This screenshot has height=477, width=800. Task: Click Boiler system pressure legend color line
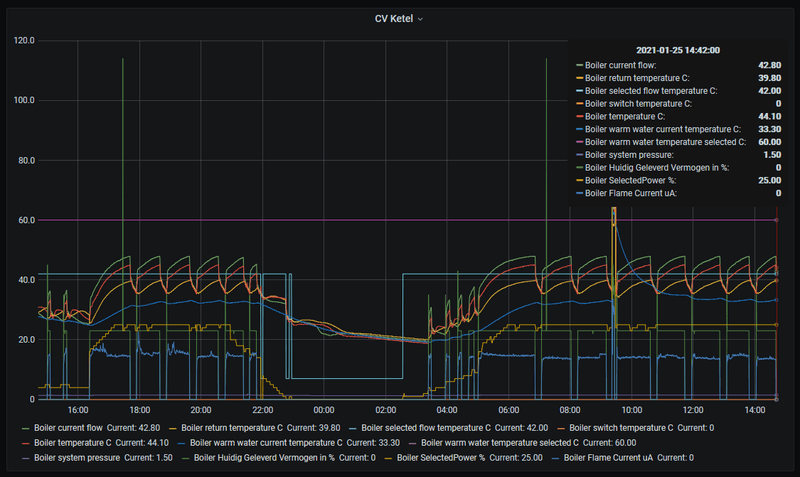click(26, 458)
